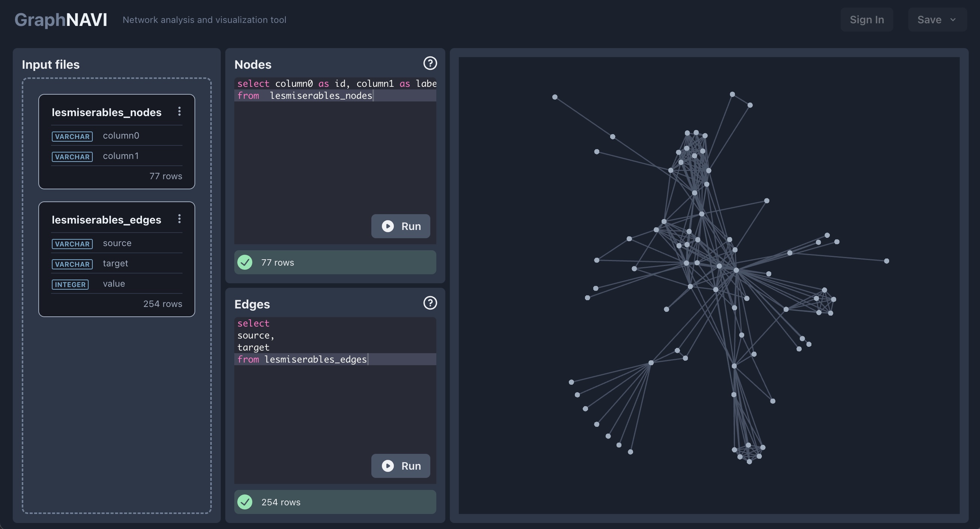The width and height of the screenshot is (980, 529).
Task: Click the play icon on the Edges Run button
Action: pos(387,466)
